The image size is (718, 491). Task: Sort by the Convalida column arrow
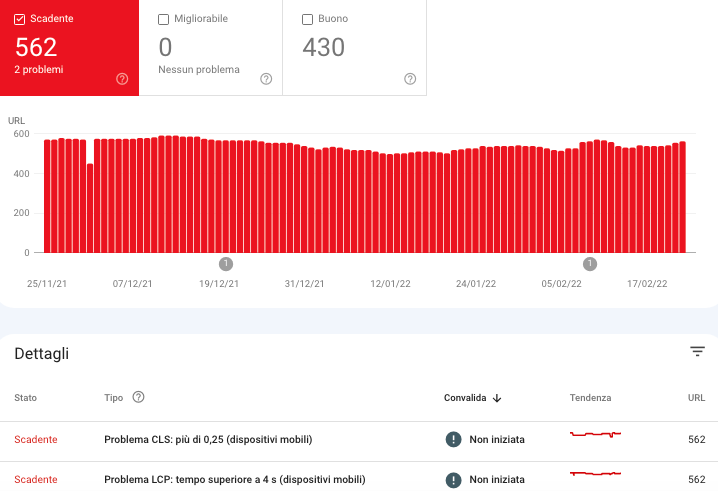[497, 398]
